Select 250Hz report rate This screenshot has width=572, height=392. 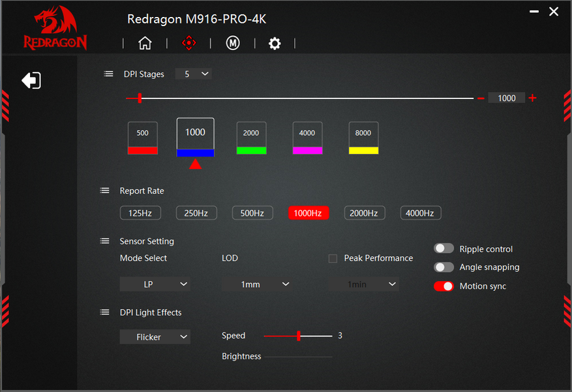pyautogui.click(x=196, y=213)
